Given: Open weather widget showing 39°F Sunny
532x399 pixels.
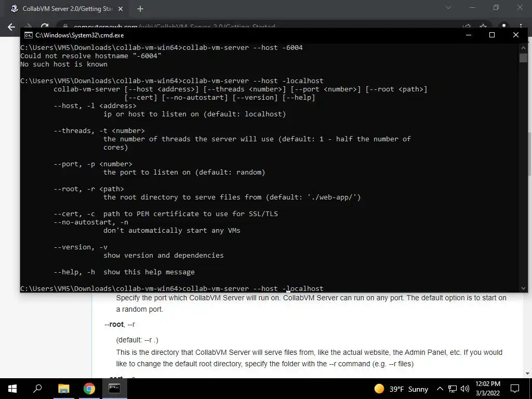Looking at the screenshot, I should click(401, 389).
